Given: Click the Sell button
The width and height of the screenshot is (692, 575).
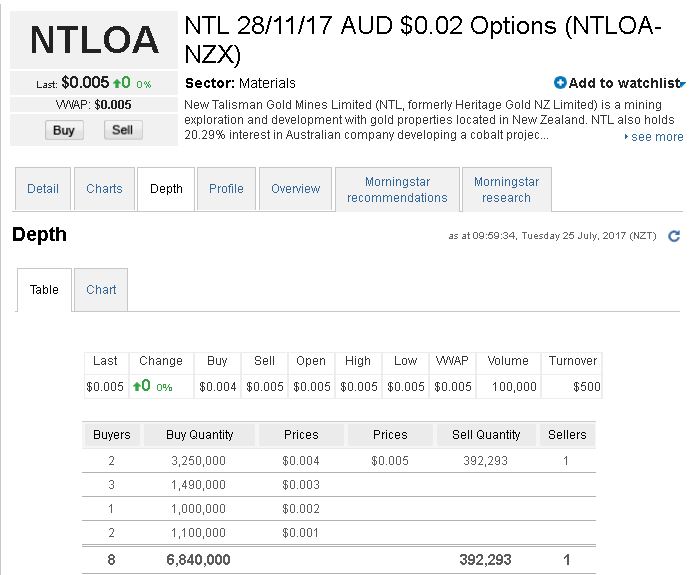Looking at the screenshot, I should (x=123, y=130).
